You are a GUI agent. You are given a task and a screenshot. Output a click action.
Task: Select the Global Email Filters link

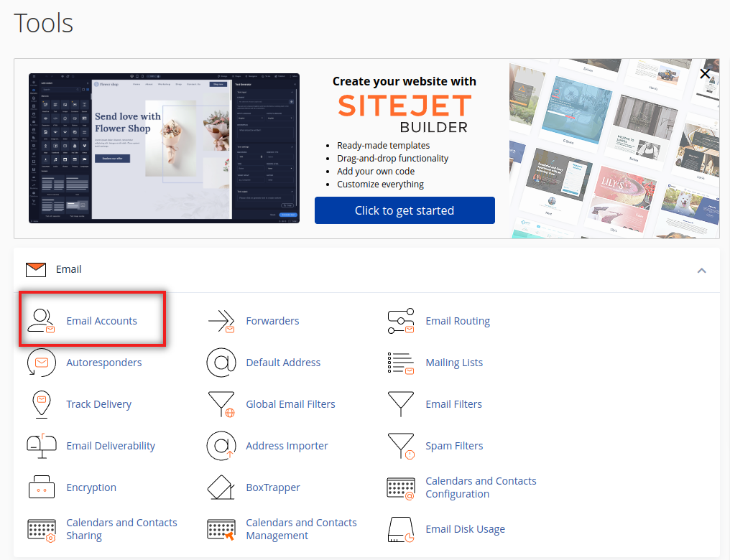[x=290, y=404]
